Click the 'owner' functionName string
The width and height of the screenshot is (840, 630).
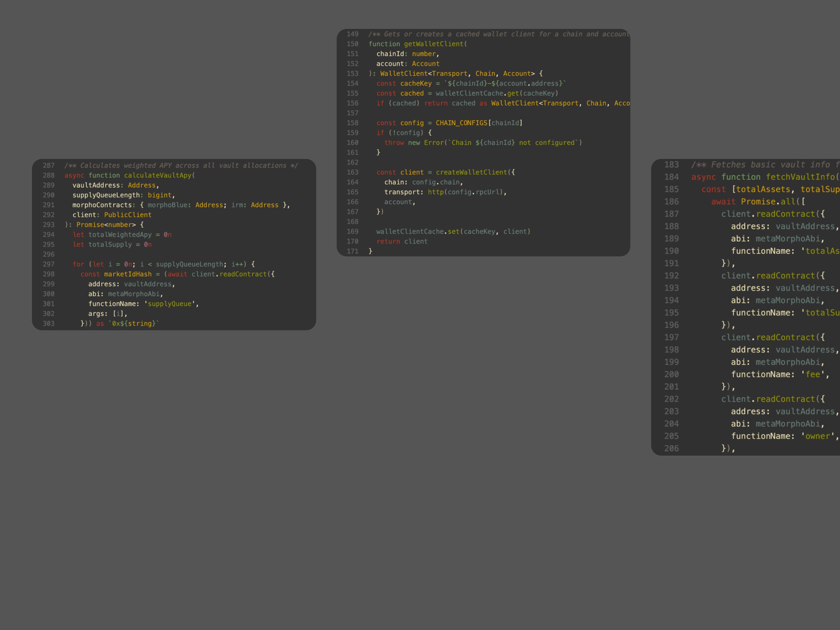point(817,436)
